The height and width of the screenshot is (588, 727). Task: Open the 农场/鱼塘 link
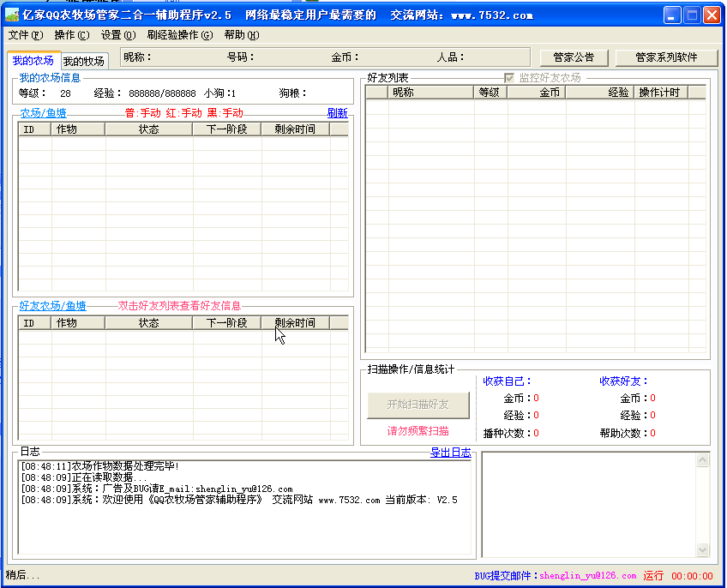(43, 113)
